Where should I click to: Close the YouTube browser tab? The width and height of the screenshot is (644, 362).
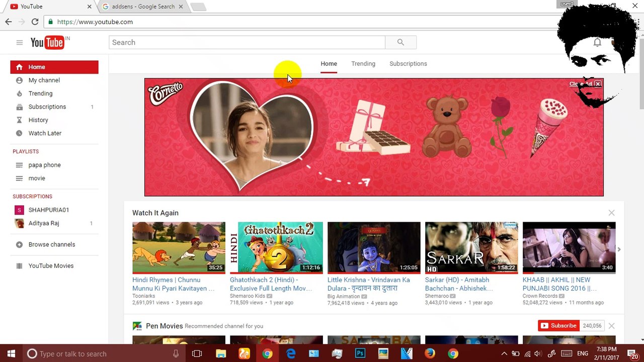(x=90, y=7)
